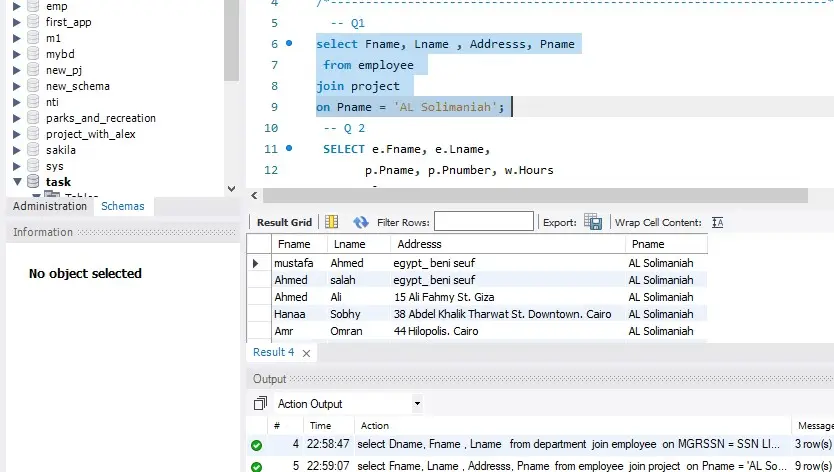834x472 pixels.
Task: Expand the new_pj schema arrow
Action: 17,70
